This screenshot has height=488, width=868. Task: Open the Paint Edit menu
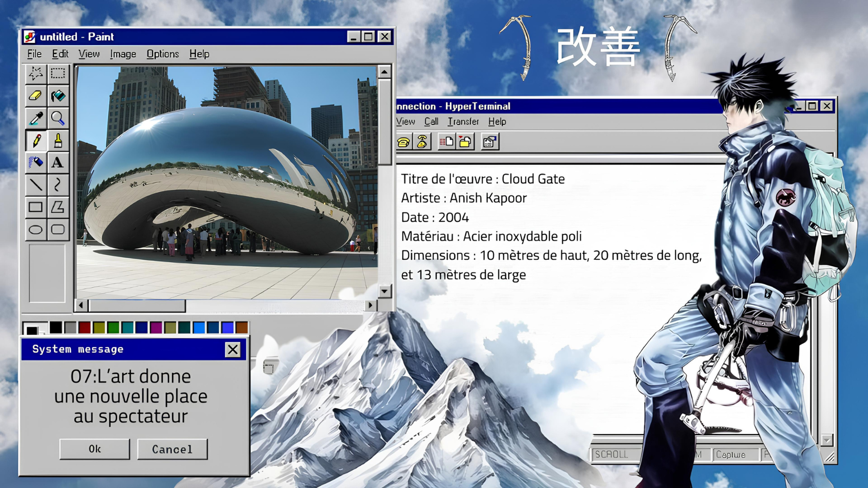click(60, 54)
